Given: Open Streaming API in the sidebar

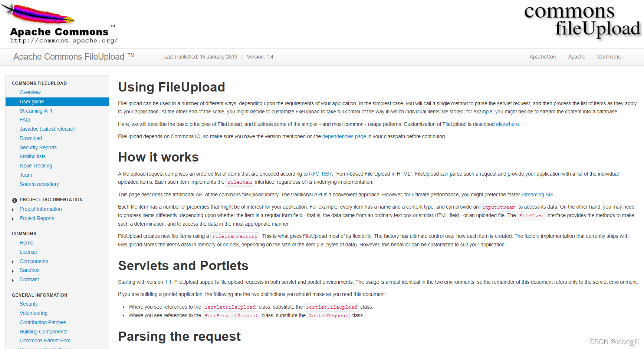Looking at the screenshot, I should (36, 111).
